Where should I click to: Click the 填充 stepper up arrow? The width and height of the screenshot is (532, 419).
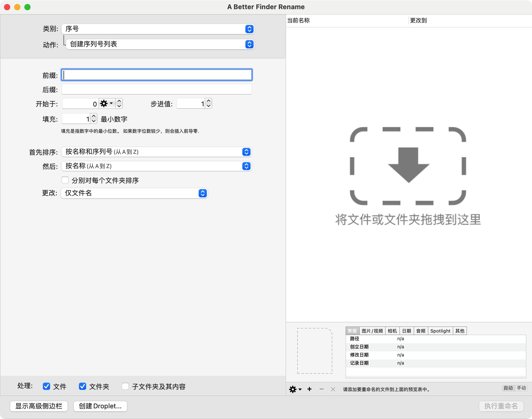(x=93, y=116)
